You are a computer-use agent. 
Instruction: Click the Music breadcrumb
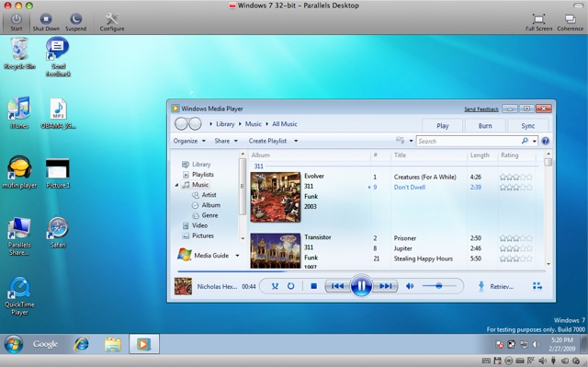pyautogui.click(x=254, y=124)
